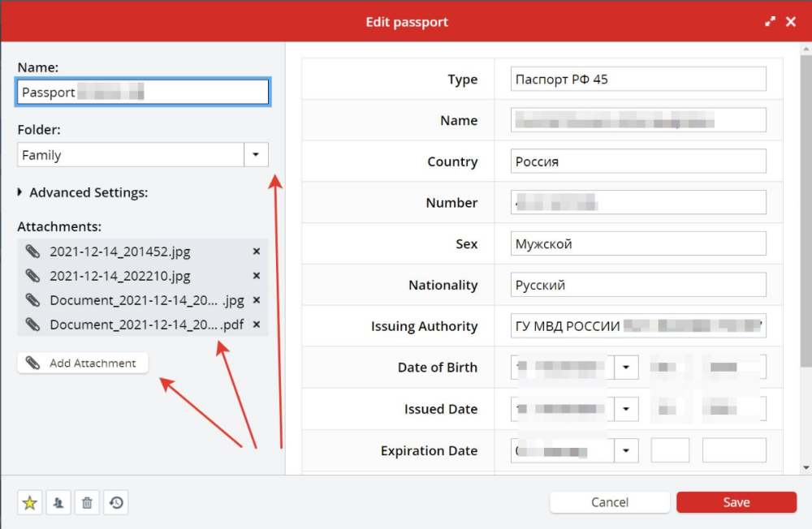Click paperclip icon beside Document .jpg attachment
The width and height of the screenshot is (812, 529).
(x=32, y=300)
